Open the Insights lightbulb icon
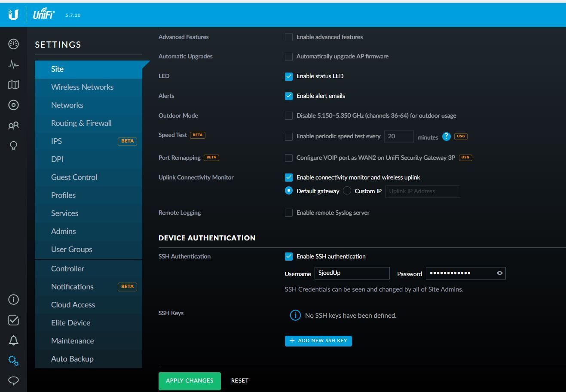The image size is (566, 392). click(x=13, y=146)
